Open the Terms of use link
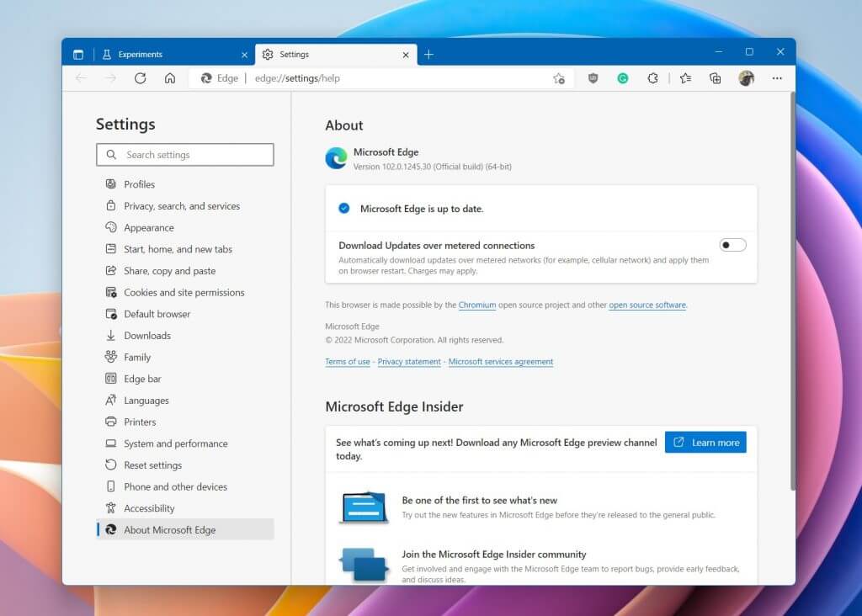 (x=348, y=362)
